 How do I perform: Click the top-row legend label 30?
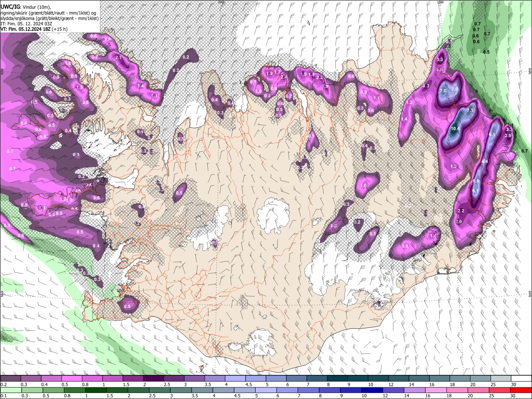tap(514, 384)
